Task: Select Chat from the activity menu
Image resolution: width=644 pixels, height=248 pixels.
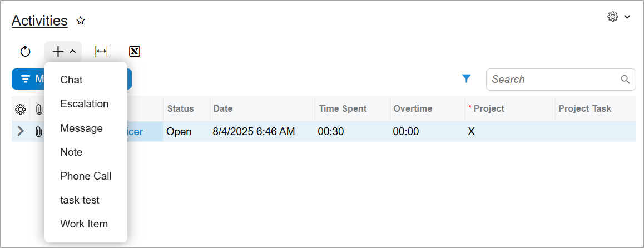Action: tap(71, 80)
